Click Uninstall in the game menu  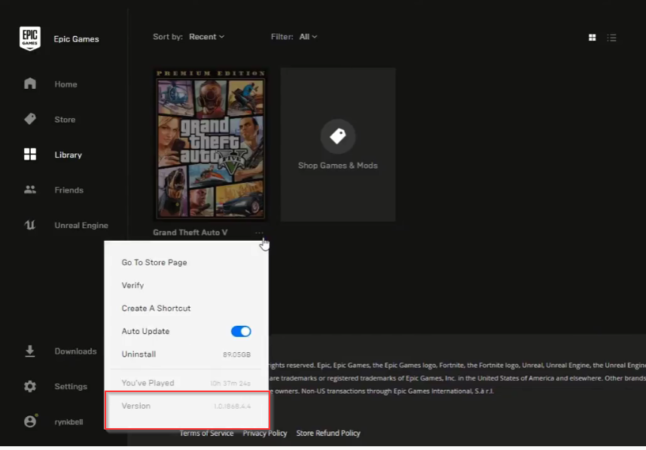pos(138,354)
